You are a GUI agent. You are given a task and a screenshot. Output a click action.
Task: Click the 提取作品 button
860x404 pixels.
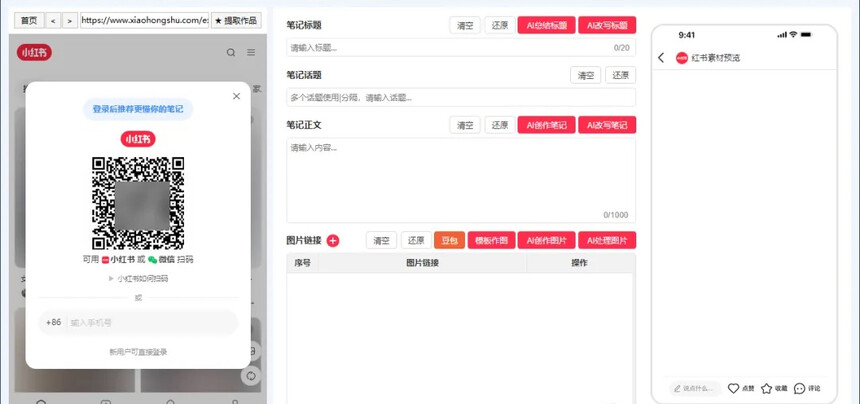[x=236, y=20]
